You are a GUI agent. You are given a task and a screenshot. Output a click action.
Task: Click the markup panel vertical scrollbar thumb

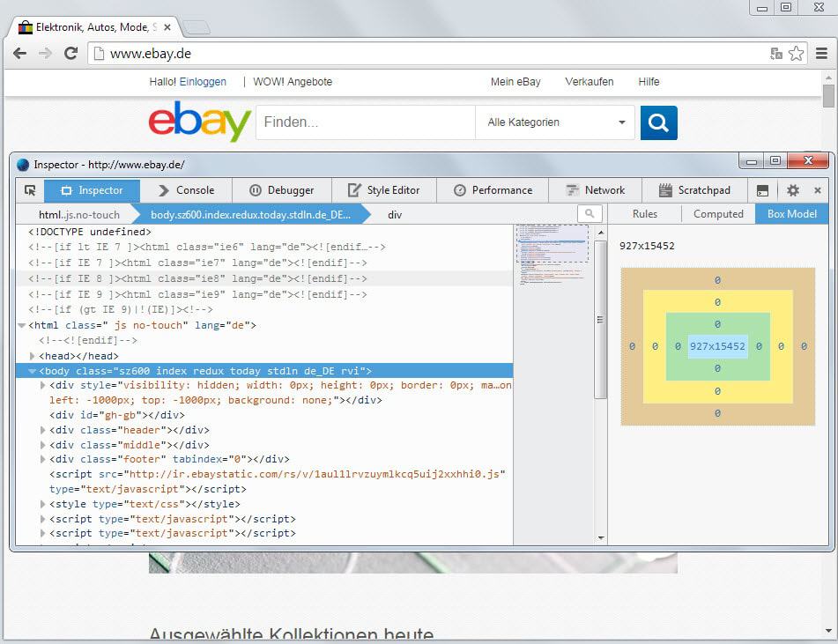tap(600, 320)
